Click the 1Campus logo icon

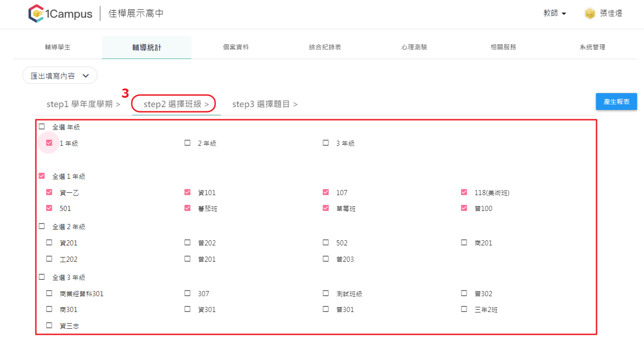point(36,14)
